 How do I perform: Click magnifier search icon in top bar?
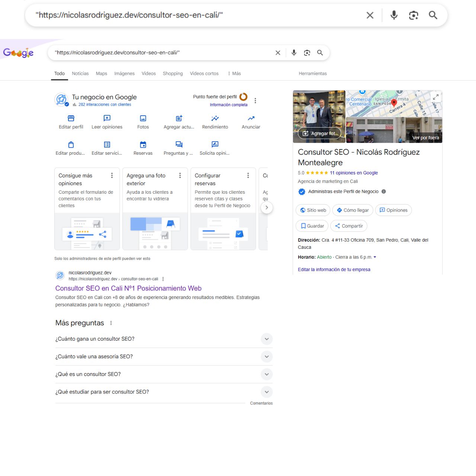[433, 15]
